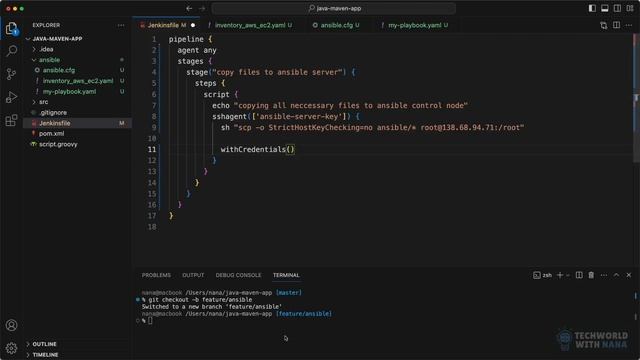Toggle the secondary side bar layout icon

pyautogui.click(x=618, y=8)
